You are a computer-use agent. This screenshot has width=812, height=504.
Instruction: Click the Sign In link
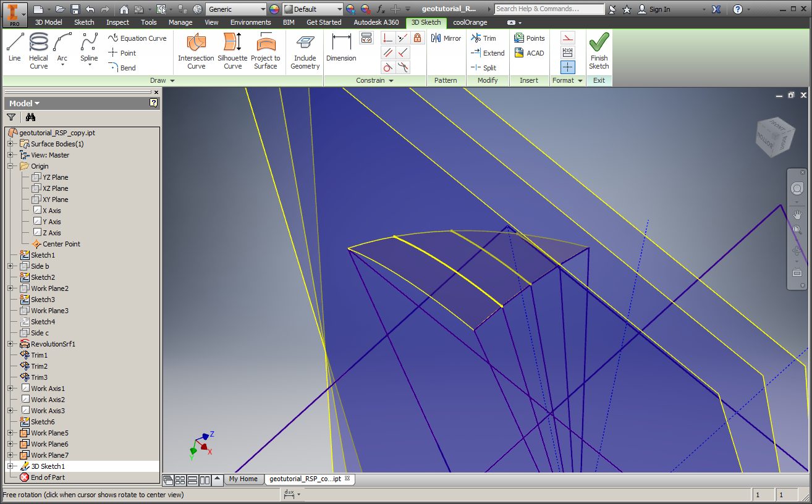pos(654,9)
